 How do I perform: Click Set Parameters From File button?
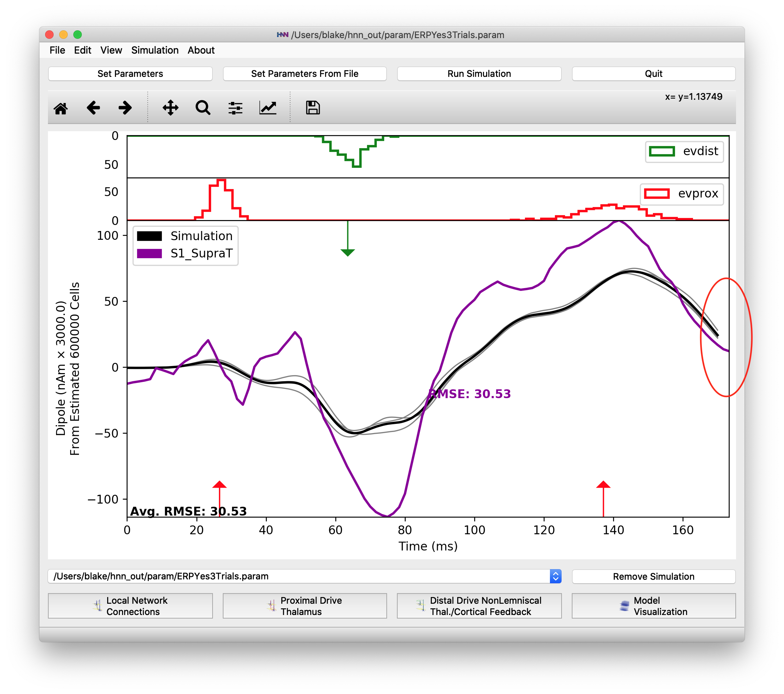click(x=305, y=74)
